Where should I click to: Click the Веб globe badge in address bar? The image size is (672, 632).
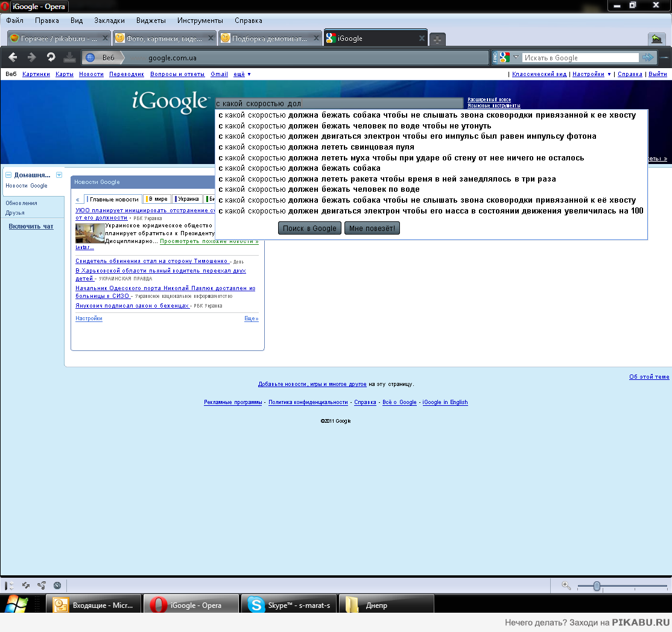(x=103, y=58)
